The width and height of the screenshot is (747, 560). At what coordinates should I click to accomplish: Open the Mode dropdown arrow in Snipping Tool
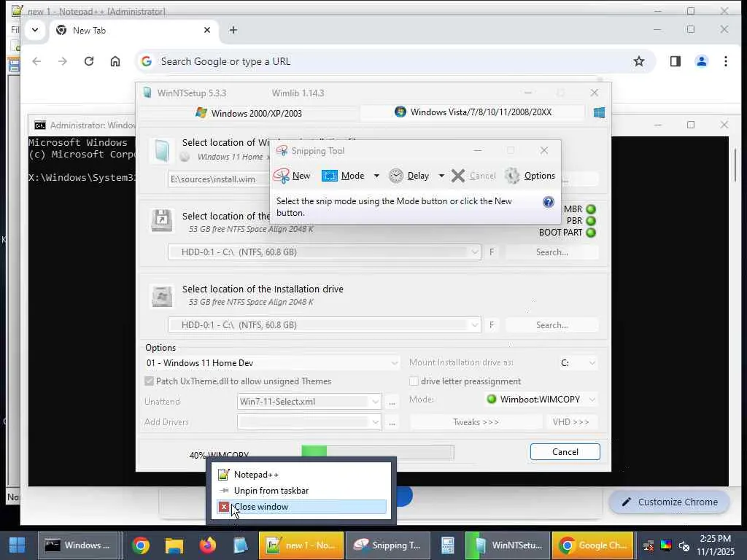pyautogui.click(x=376, y=176)
